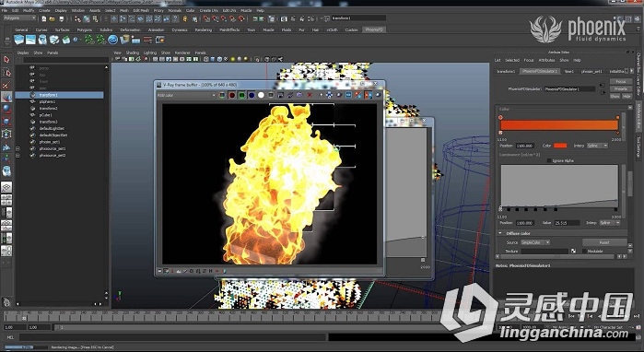Viewport: 644px width, 352px height.
Task: Click the cylinder-on-box PhoenixFD shelf icon
Action: coord(124,40)
